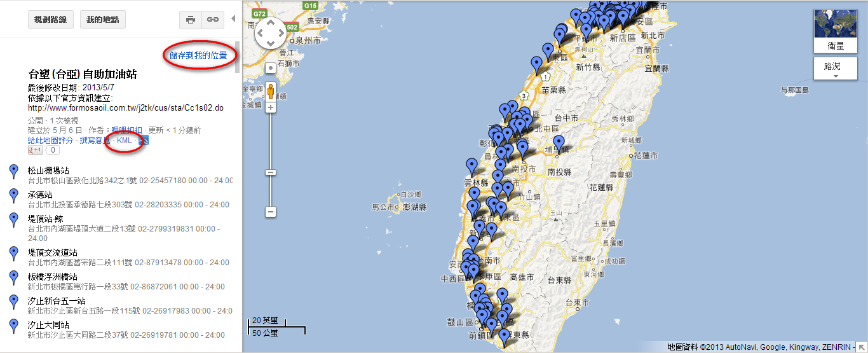This screenshot has width=868, height=353.
Task: Click the 馬公市 label on map
Action: (384, 207)
